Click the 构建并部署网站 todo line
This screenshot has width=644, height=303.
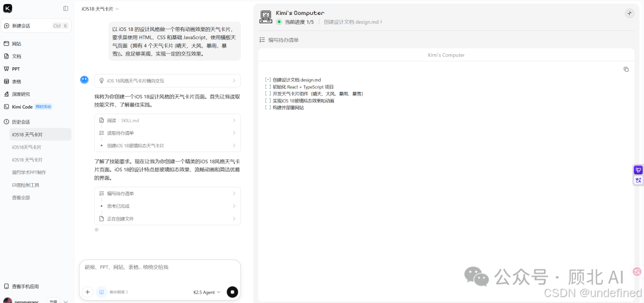tap(284, 107)
